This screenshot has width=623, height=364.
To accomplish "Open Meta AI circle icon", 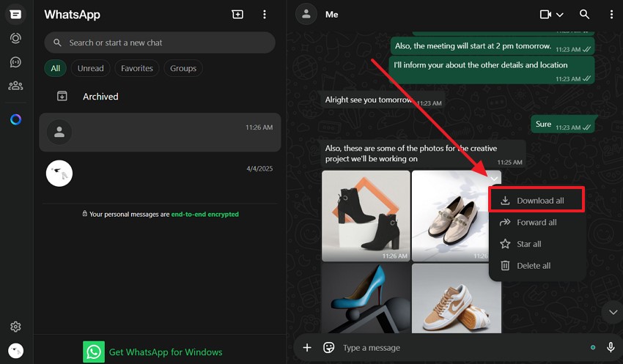I will (x=15, y=119).
